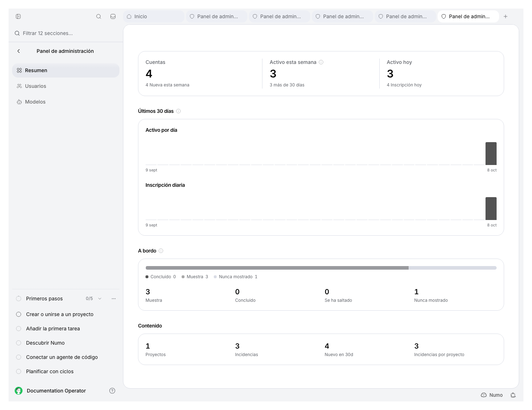This screenshot has height=410, width=532.
Task: Click the 8 oct bar in Activo por día
Action: tap(491, 154)
